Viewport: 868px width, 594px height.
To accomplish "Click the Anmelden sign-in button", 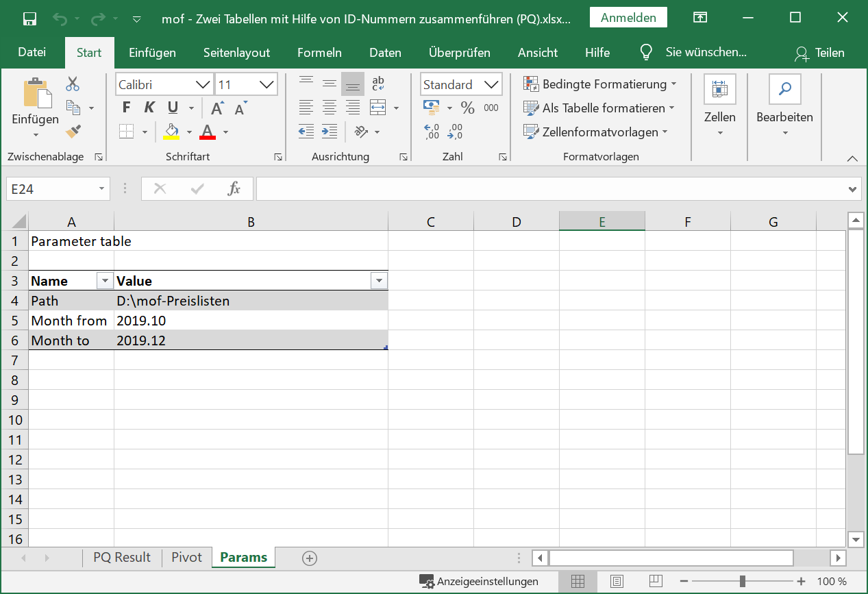I will tap(628, 18).
